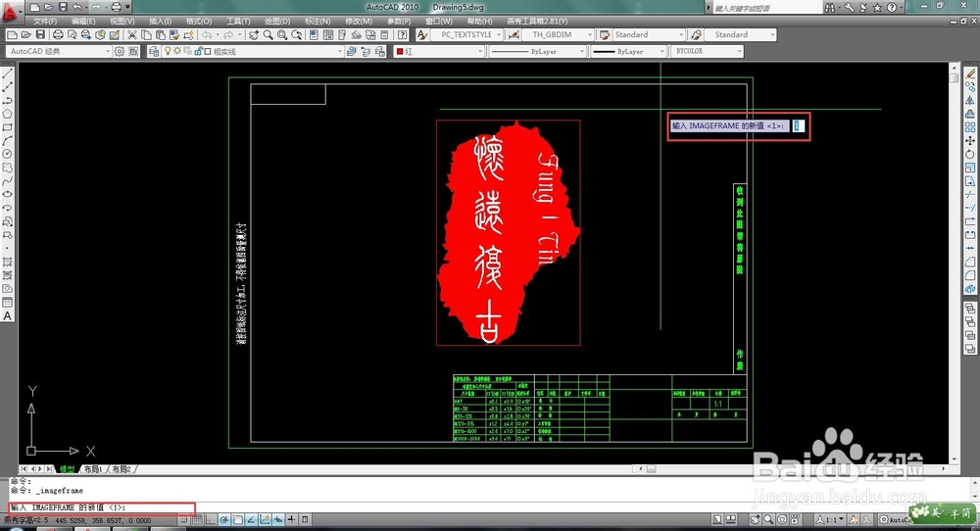Viewport: 980px width, 531px height.
Task: Open the PC_TEXTSTYLE text style dropdown
Action: point(466,35)
